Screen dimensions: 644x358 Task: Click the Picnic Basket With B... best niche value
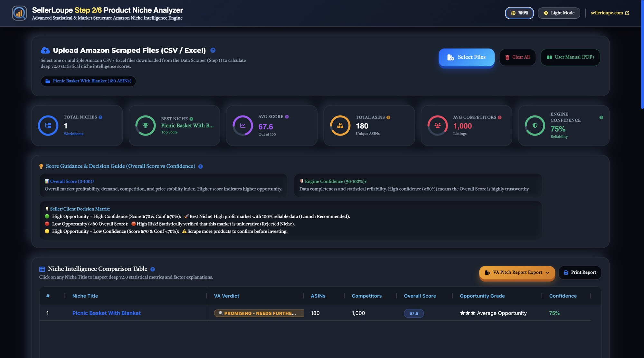pyautogui.click(x=187, y=126)
